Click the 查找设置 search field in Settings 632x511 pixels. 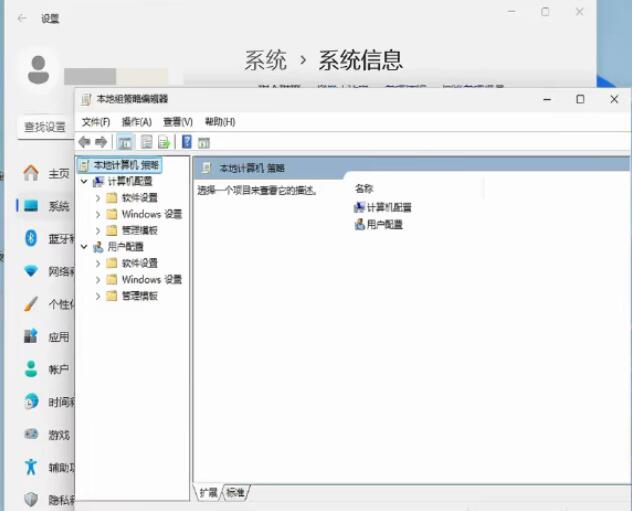coord(46,127)
